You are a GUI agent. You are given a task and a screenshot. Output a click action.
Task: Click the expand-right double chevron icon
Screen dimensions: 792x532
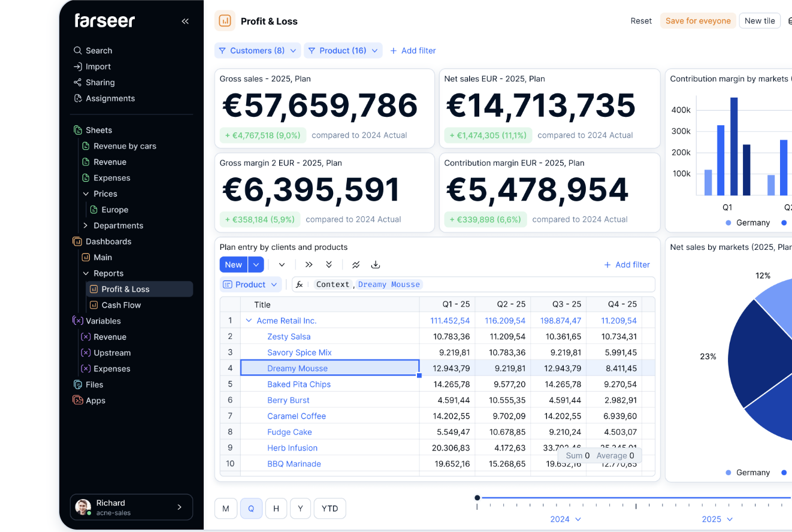(309, 265)
